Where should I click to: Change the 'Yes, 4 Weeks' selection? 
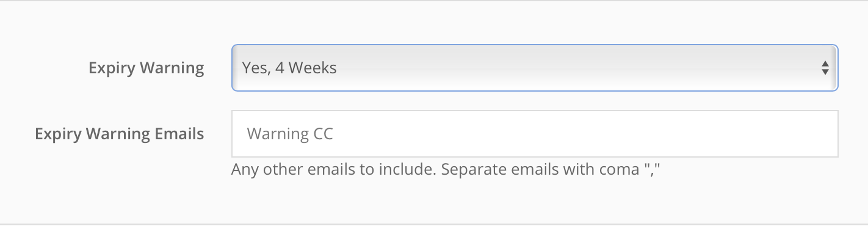coord(535,68)
